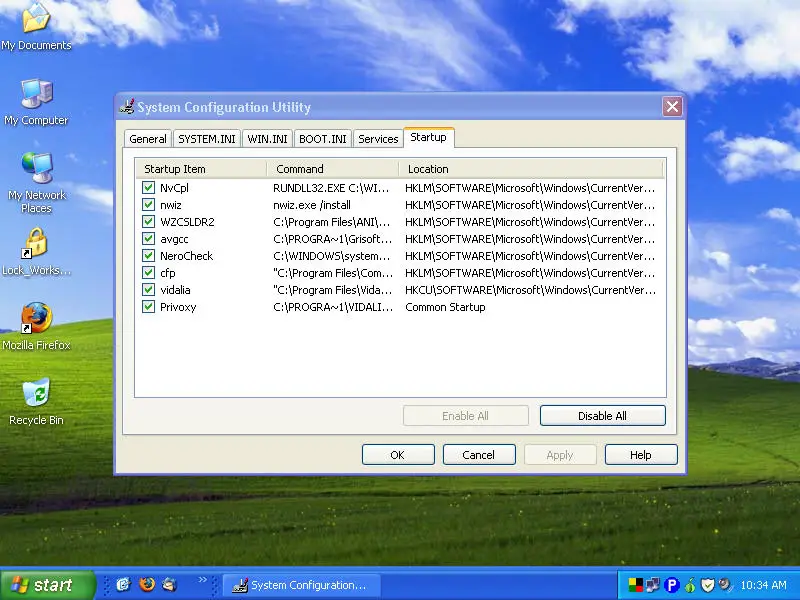The width and height of the screenshot is (800, 600).
Task: Click the Location column header
Action: click(x=531, y=169)
